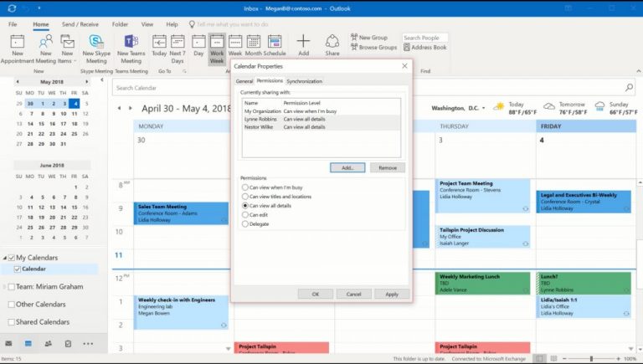Go to previous month in mini calendar
Screen dimensions: 643x364
(x=18, y=81)
